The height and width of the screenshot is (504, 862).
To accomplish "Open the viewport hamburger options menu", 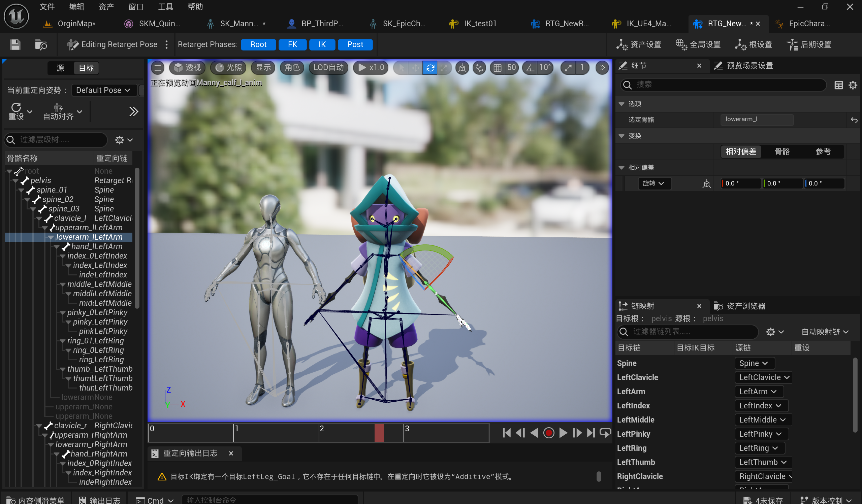I will click(x=158, y=68).
